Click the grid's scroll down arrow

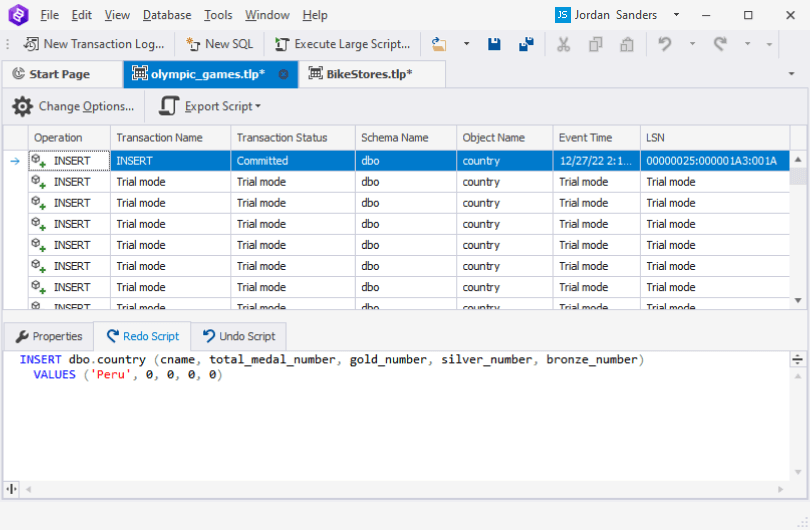pos(798,301)
